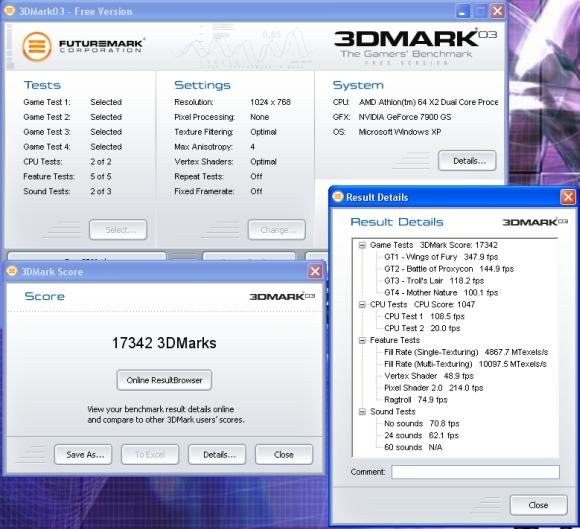Click into the Comment input field
This screenshot has height=529, width=580.
[475, 472]
